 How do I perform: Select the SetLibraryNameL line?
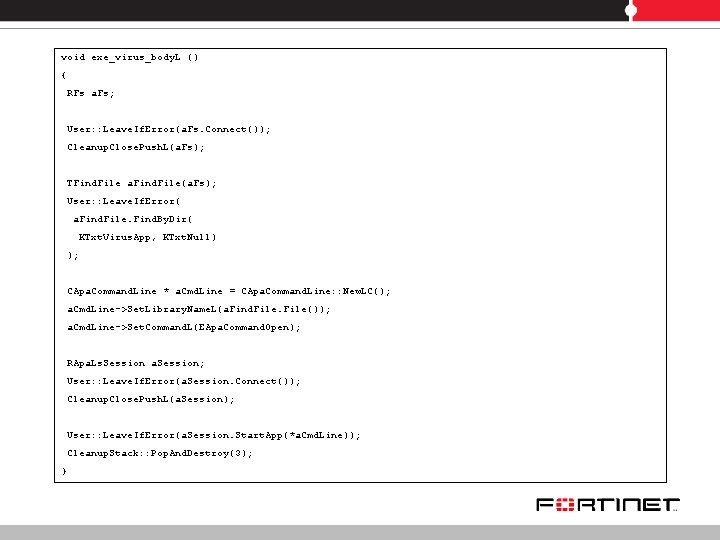coord(199,309)
